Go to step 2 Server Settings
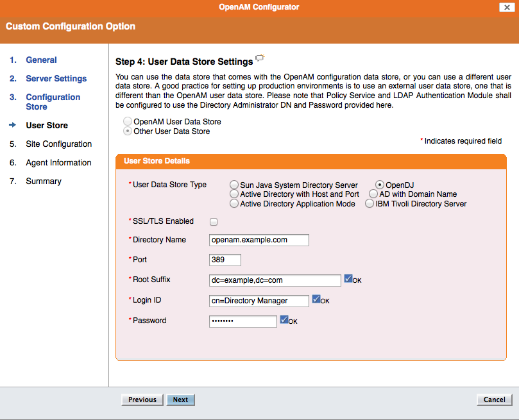 (56, 78)
